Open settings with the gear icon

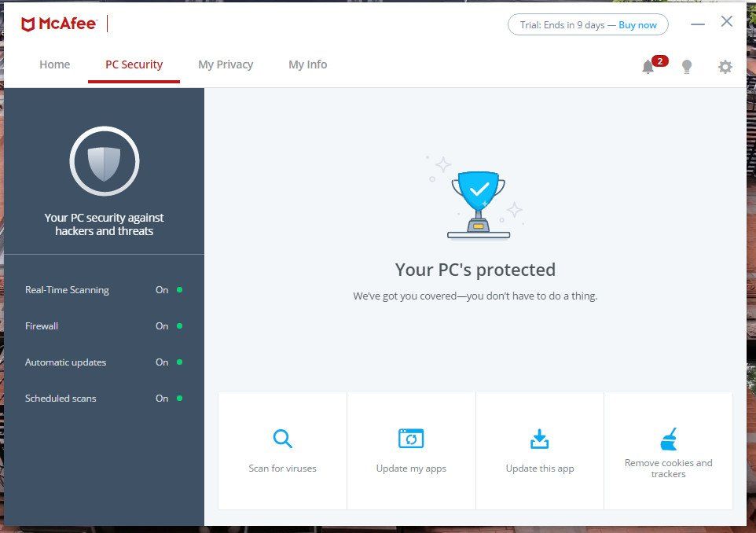725,67
